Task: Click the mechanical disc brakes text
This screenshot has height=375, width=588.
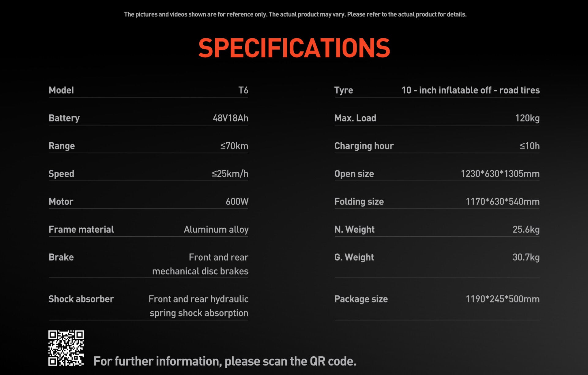Action: 200,271
